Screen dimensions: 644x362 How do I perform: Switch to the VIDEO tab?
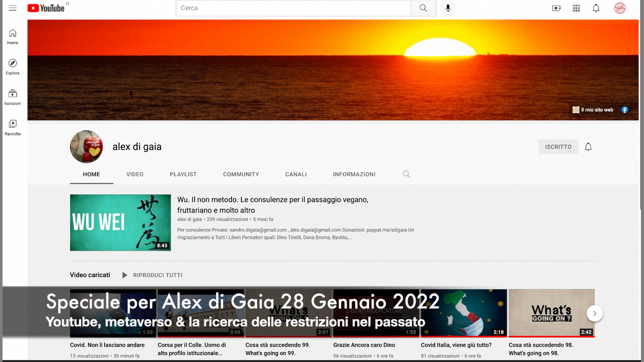[135, 174]
